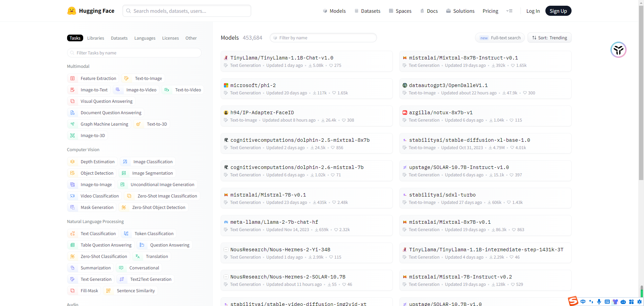This screenshot has width=644, height=306.
Task: Click the Image-to-3D task icon
Action: coord(72,135)
